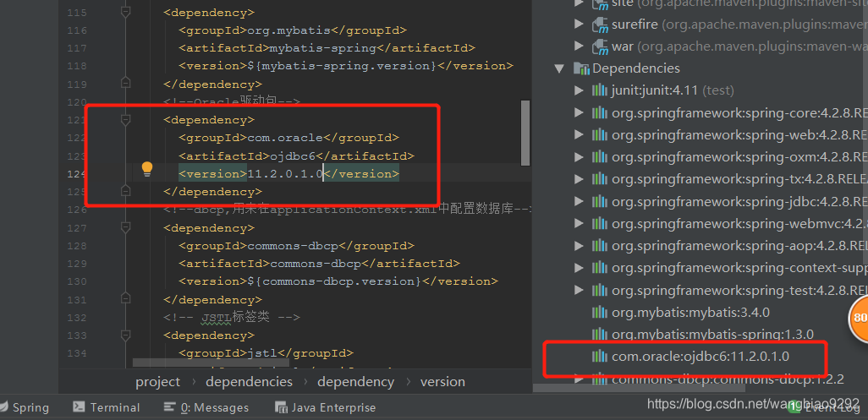
Task: Click '${mybatis-spring.version}' on line 118
Action: point(342,66)
